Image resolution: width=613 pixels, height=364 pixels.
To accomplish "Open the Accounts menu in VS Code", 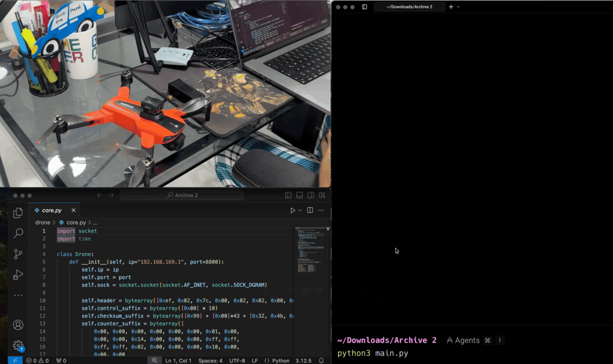I will [18, 325].
